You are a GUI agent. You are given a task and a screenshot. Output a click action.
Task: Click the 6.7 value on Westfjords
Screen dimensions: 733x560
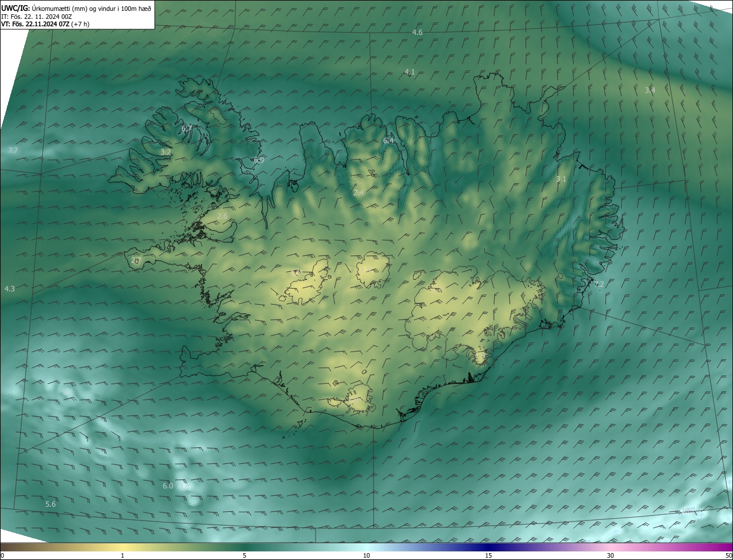point(187,129)
